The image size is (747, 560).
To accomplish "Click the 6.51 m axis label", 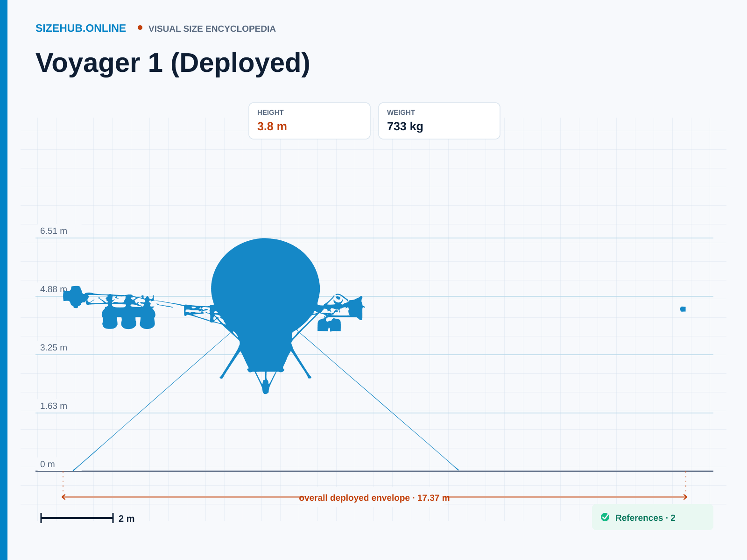I will pos(54,231).
